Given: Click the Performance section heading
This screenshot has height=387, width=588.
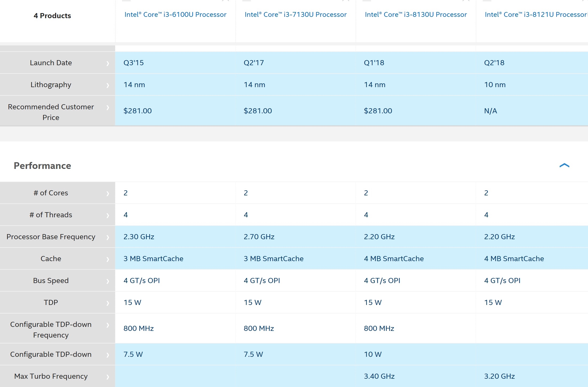Looking at the screenshot, I should 42,166.
